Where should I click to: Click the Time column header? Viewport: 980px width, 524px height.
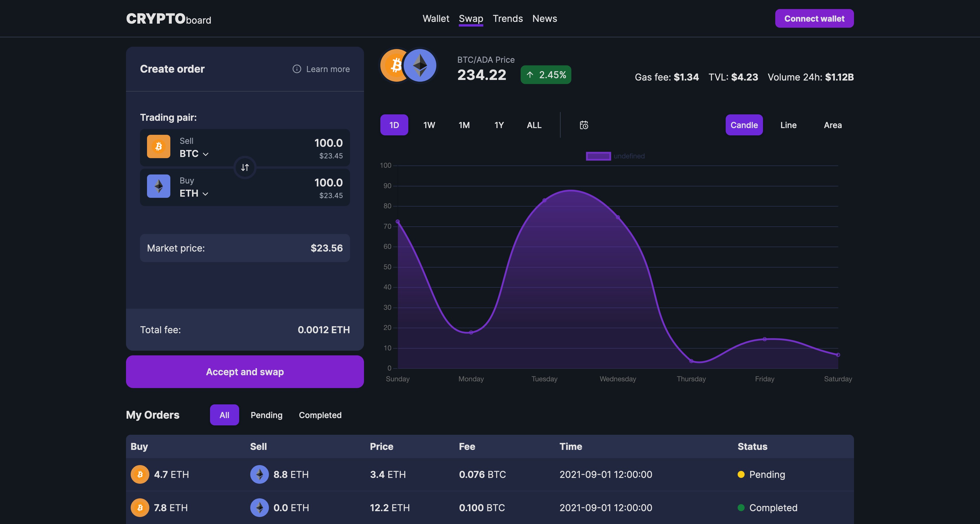tap(571, 447)
